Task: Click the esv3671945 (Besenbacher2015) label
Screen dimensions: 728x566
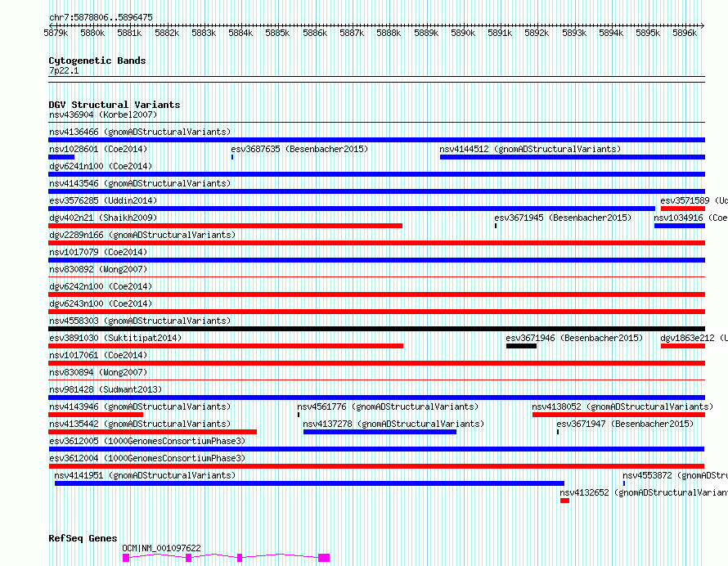Action: coord(564,218)
